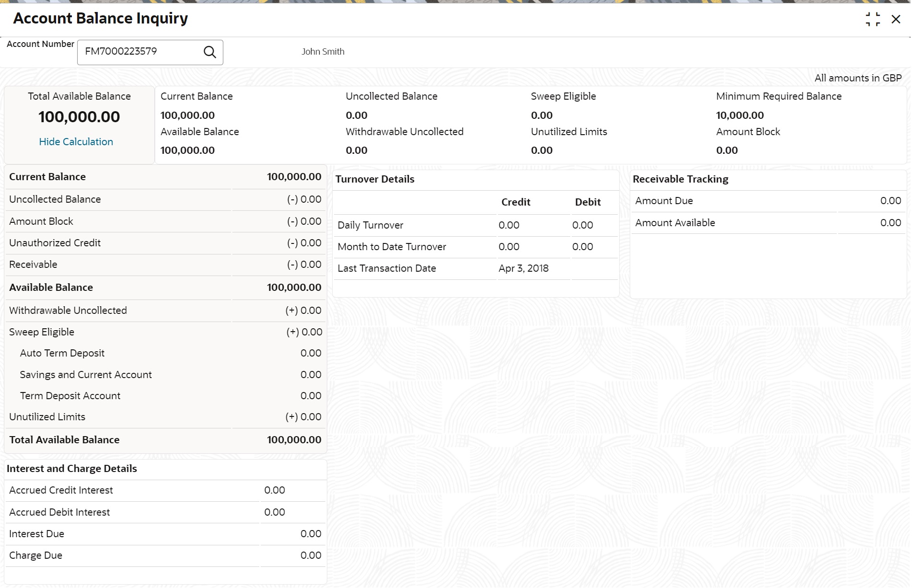912x588 pixels.
Task: Select the John Smith account holder name
Action: [323, 52]
